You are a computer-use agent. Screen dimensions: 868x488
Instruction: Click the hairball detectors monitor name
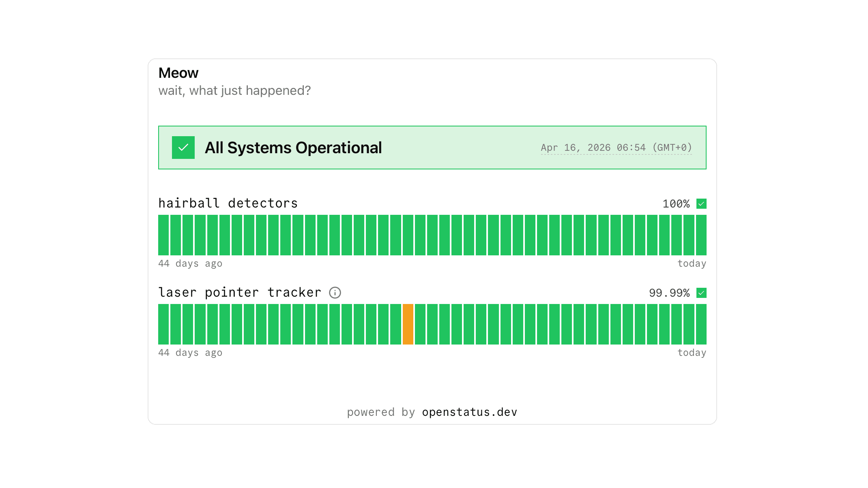click(x=228, y=203)
